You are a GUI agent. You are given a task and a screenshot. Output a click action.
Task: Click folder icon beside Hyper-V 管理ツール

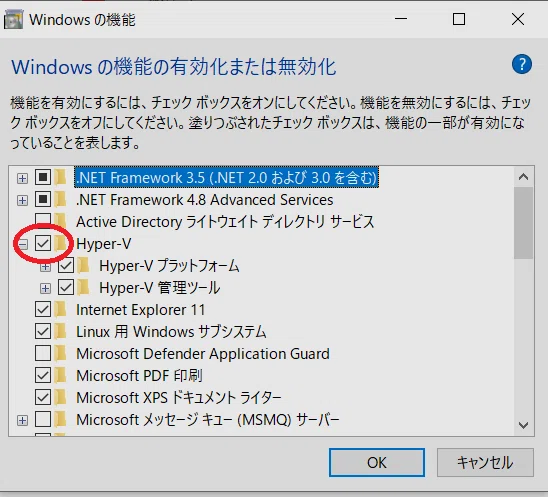click(x=84, y=288)
